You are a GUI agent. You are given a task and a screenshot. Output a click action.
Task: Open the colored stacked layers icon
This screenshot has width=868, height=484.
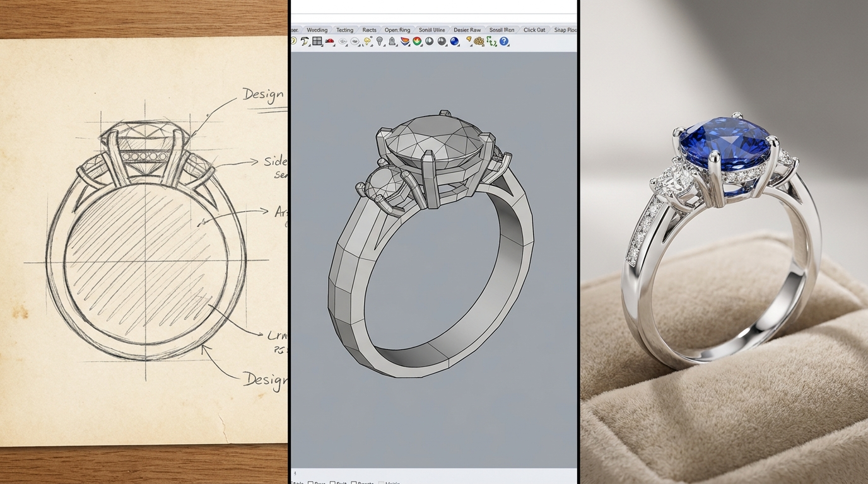tap(404, 42)
